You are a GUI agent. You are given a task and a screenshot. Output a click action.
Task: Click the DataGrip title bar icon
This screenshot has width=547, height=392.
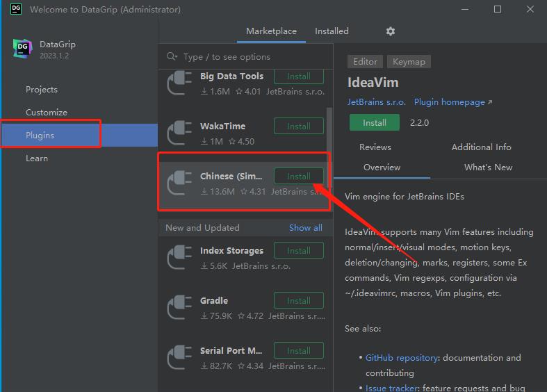click(x=16, y=9)
